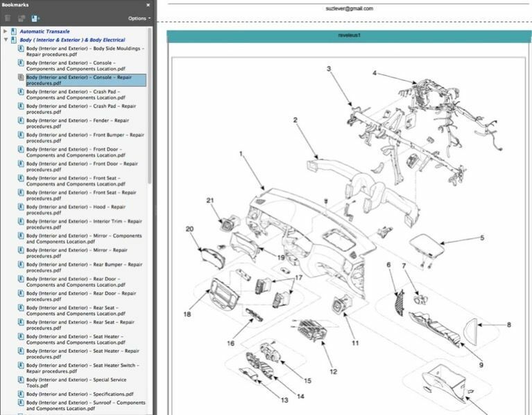Click the Specifications.pdf bookmark icon

click(x=22, y=394)
